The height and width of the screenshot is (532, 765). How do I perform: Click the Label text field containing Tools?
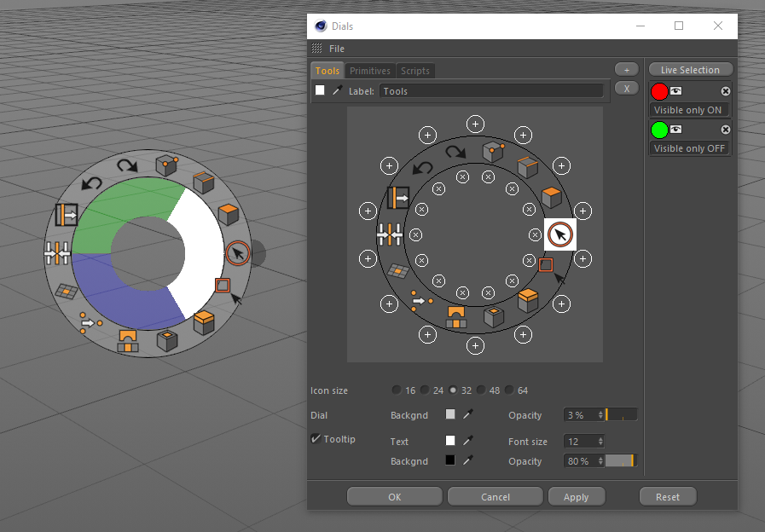point(491,90)
